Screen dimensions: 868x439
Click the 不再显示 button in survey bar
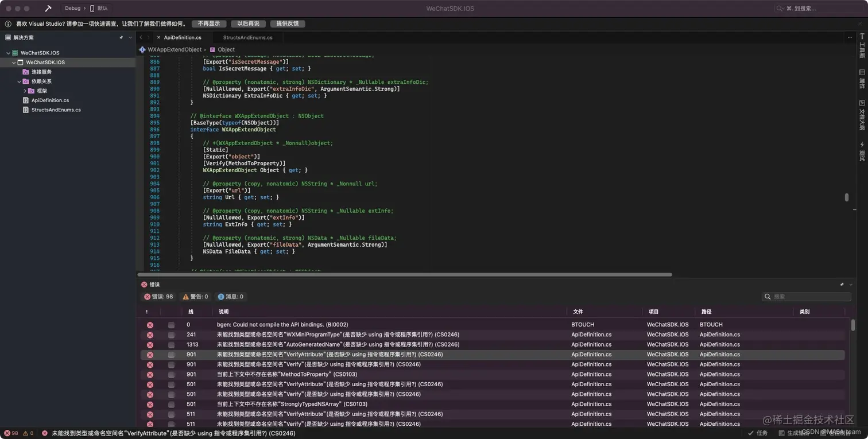click(208, 24)
